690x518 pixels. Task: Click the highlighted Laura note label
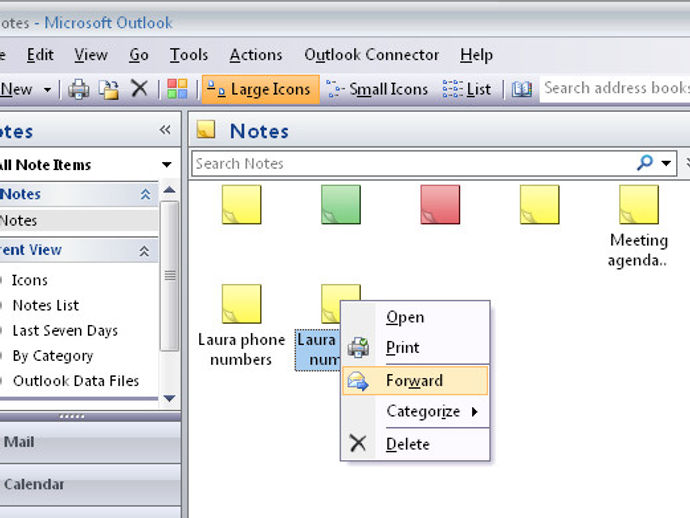coord(318,350)
